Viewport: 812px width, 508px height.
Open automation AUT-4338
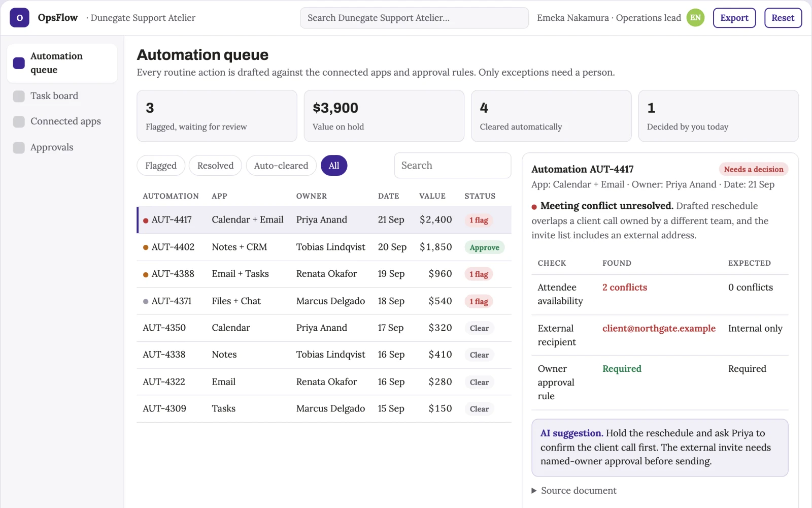point(324,355)
